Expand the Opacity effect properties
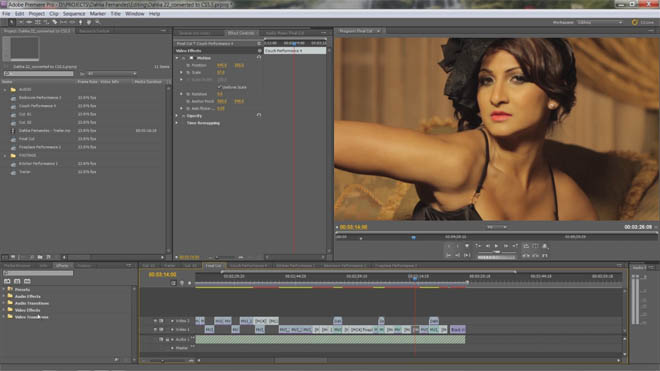 (x=177, y=116)
